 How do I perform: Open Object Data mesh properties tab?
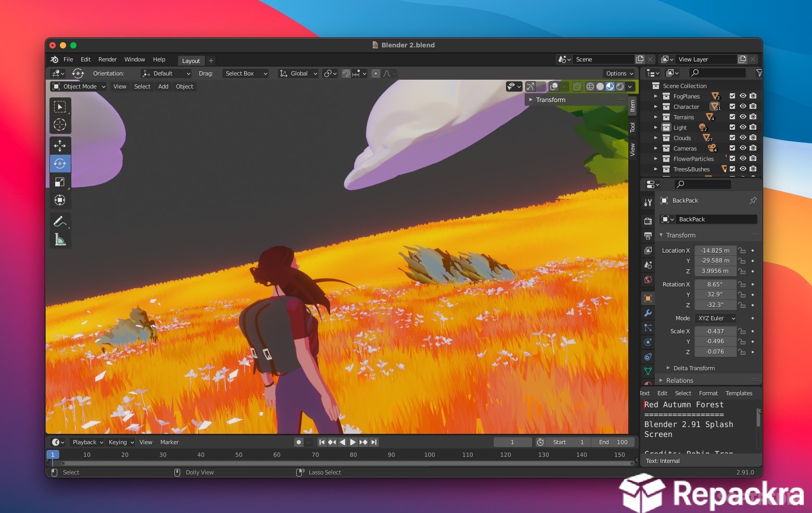(x=648, y=371)
